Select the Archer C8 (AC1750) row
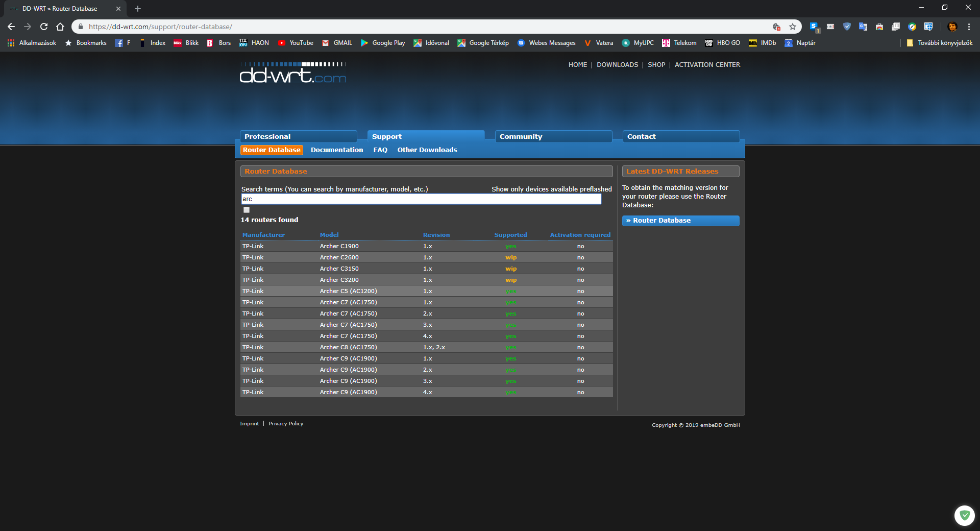 pos(427,347)
